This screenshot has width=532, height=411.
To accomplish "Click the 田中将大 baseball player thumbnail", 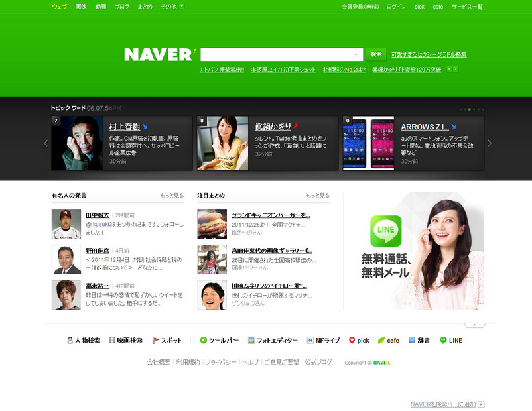I will pyautogui.click(x=66, y=224).
